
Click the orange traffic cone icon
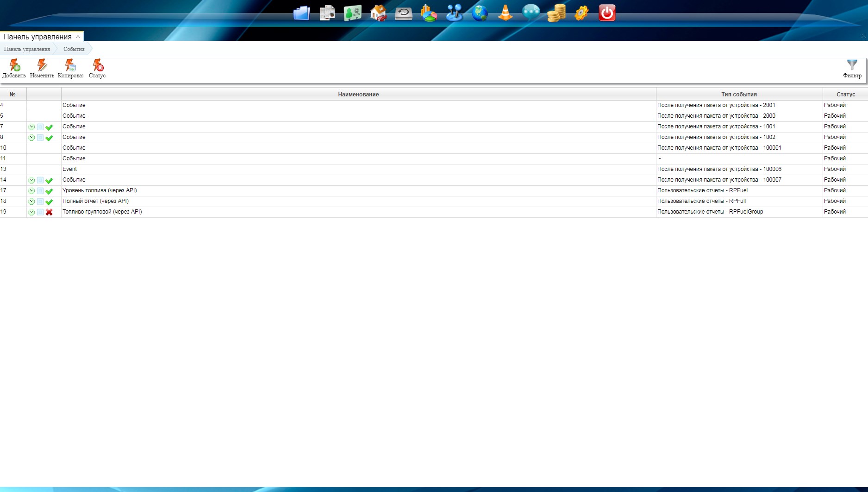505,13
